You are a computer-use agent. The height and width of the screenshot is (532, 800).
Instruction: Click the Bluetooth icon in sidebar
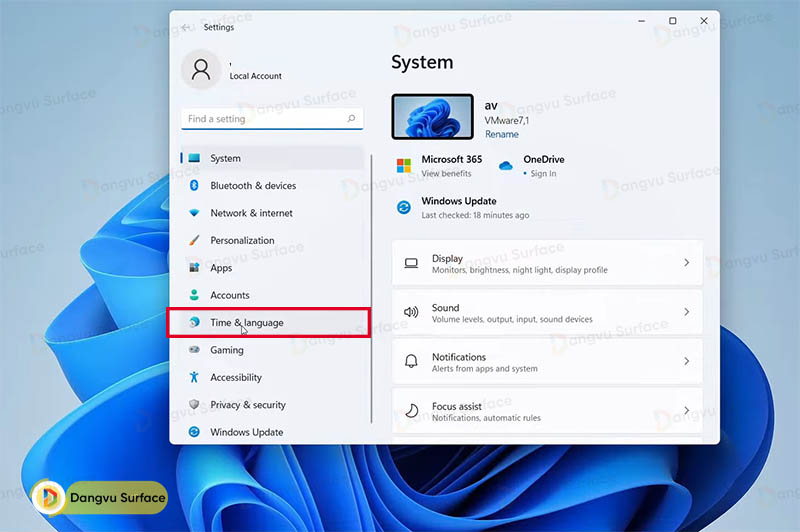(194, 185)
